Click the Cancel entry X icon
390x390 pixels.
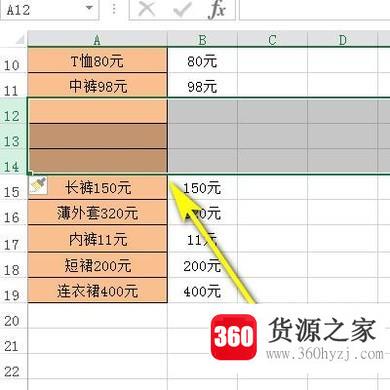(x=147, y=9)
